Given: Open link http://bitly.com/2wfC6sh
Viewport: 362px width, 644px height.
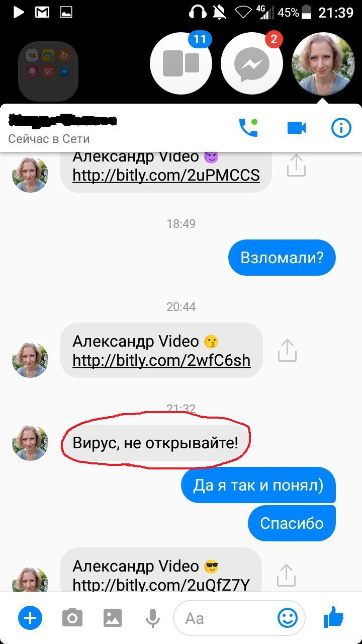Looking at the screenshot, I should click(161, 360).
